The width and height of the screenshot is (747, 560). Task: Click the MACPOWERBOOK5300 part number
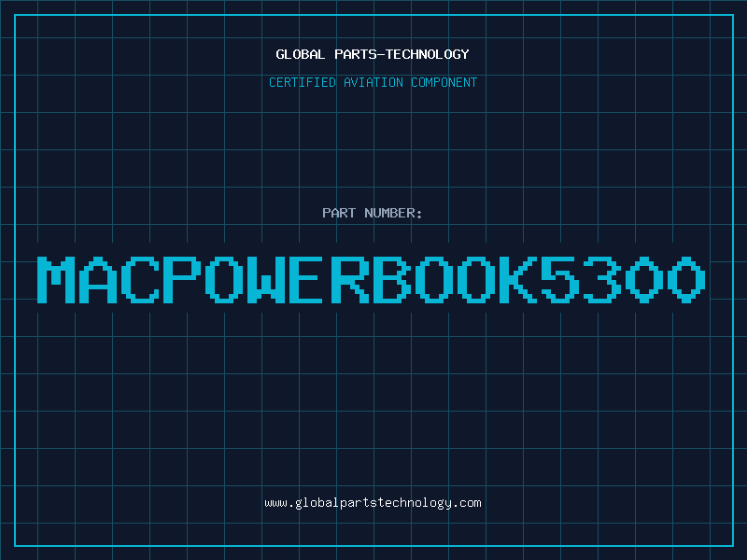point(372,279)
